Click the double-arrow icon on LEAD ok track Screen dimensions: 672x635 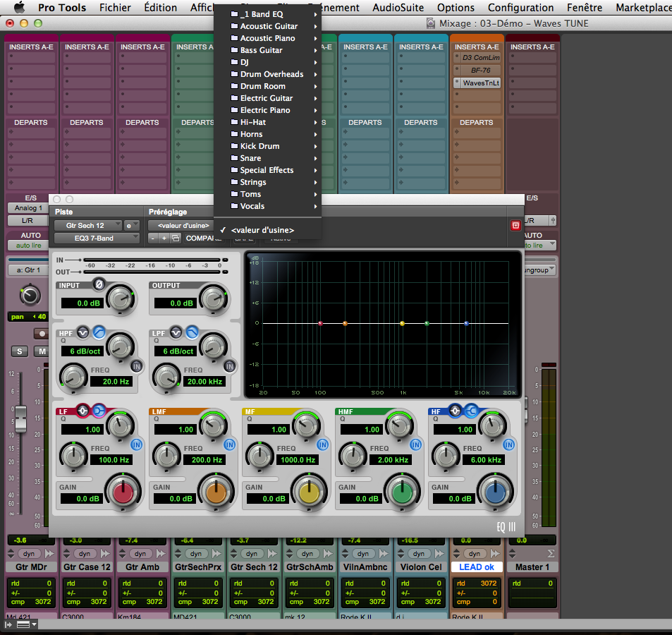point(496,554)
